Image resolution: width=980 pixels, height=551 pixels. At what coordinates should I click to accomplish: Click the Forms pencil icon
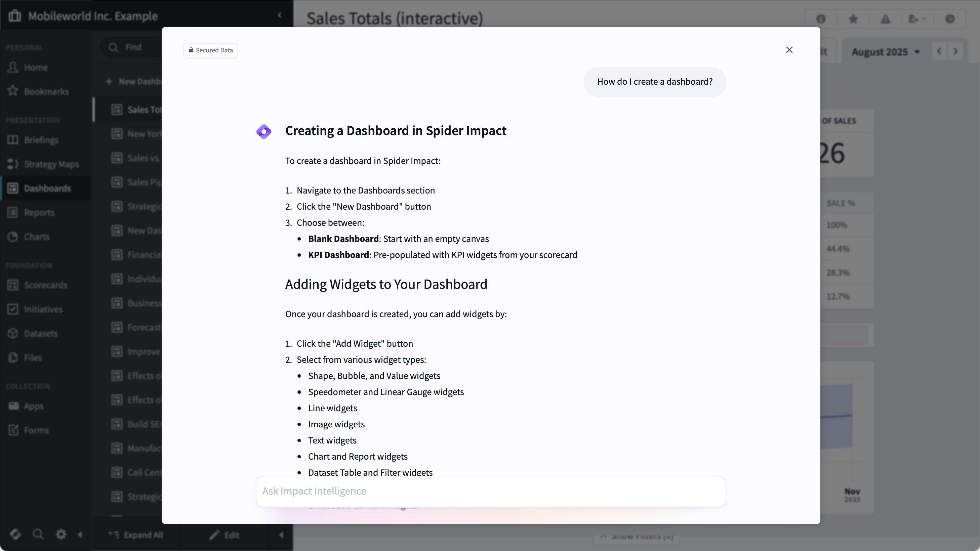pyautogui.click(x=13, y=430)
